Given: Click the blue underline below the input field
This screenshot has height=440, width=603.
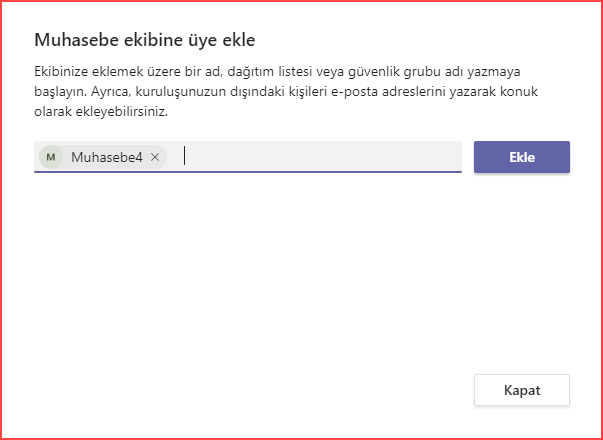Looking at the screenshot, I should point(248,172).
